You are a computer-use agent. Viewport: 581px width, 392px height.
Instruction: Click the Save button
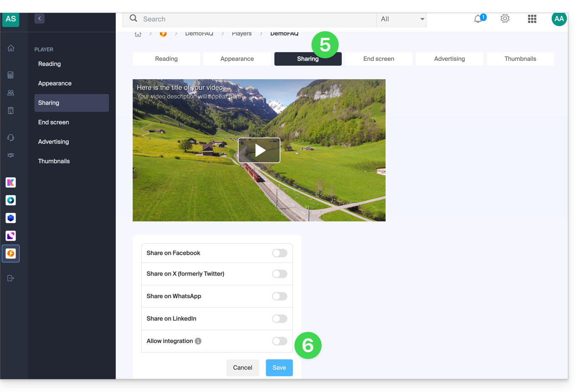(279, 367)
